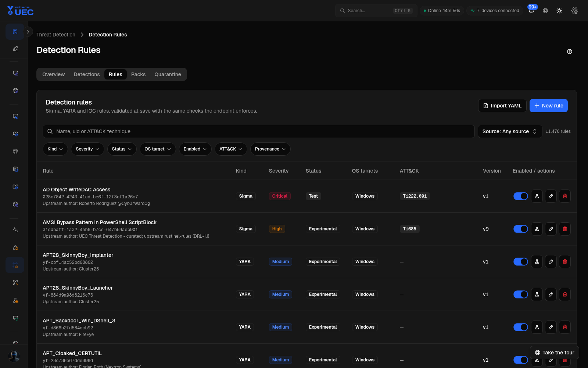
Task: Switch theme using the sun icon
Action: 559,11
